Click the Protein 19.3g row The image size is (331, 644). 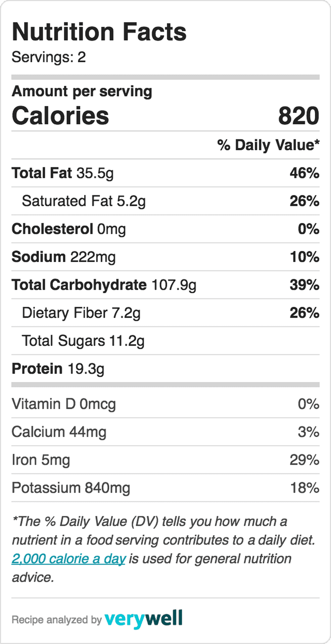tap(165, 369)
